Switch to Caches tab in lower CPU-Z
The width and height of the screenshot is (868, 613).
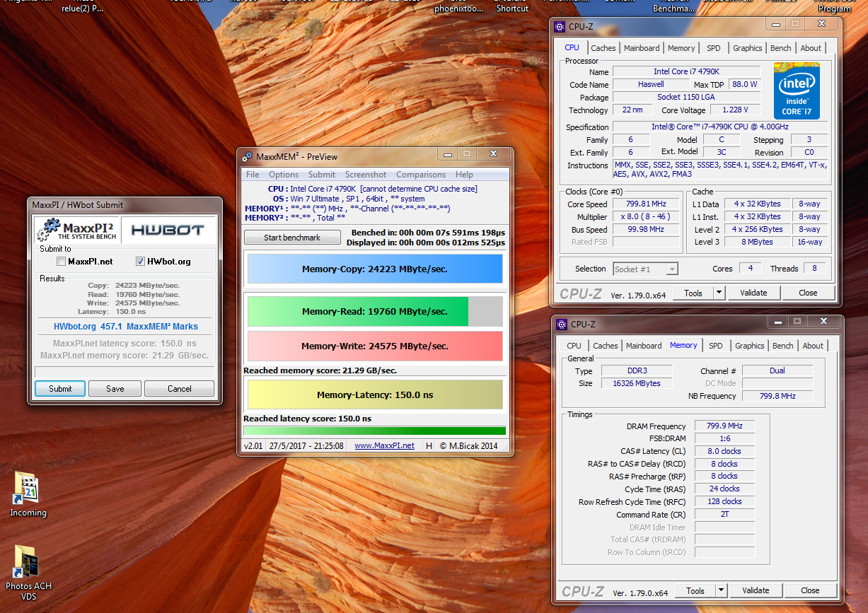point(606,346)
